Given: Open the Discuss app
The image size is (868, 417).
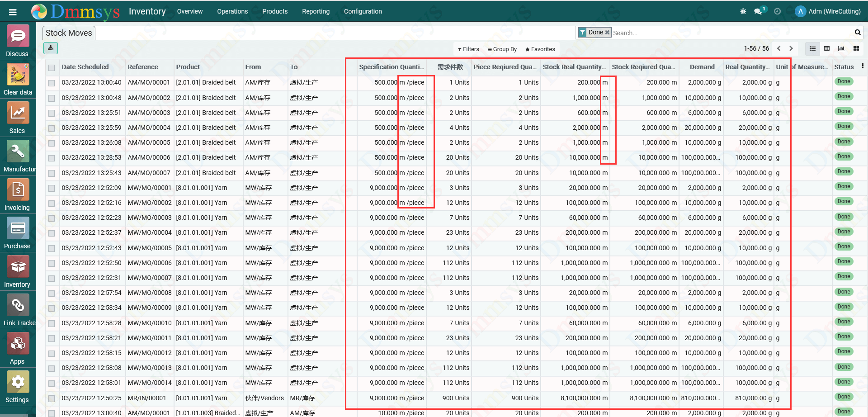Looking at the screenshot, I should [x=18, y=41].
